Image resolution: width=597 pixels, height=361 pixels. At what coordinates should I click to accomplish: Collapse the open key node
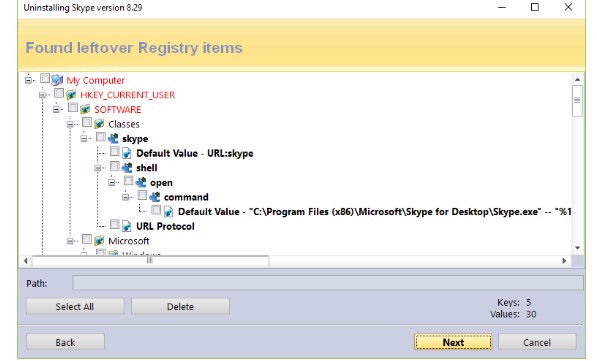pyautogui.click(x=112, y=182)
